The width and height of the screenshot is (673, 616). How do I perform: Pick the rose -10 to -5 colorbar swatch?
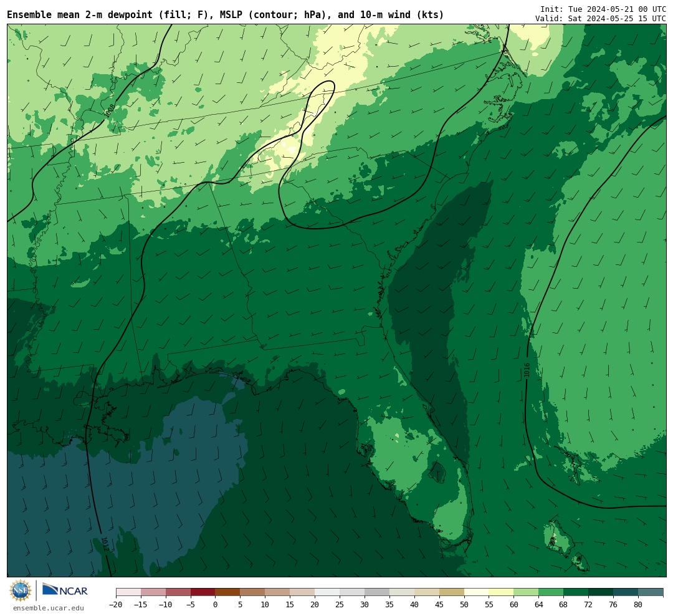tap(178, 592)
